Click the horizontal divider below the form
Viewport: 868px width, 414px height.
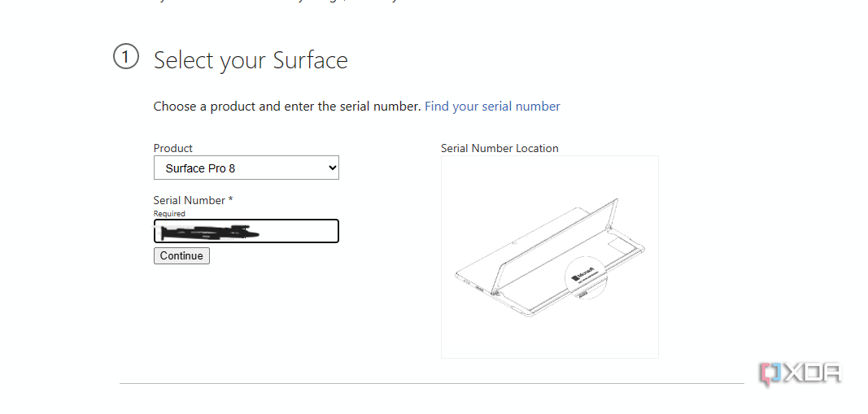click(x=431, y=383)
